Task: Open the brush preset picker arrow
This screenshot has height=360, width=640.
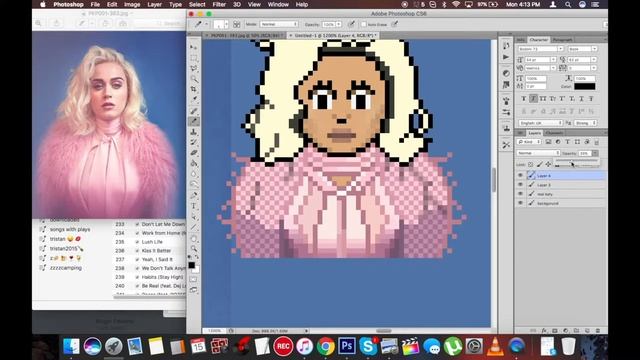Action: tap(227, 24)
